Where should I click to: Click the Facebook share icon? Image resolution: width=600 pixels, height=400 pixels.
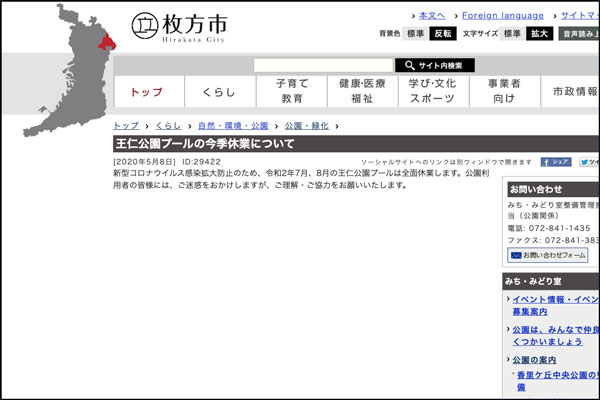pyautogui.click(x=556, y=161)
